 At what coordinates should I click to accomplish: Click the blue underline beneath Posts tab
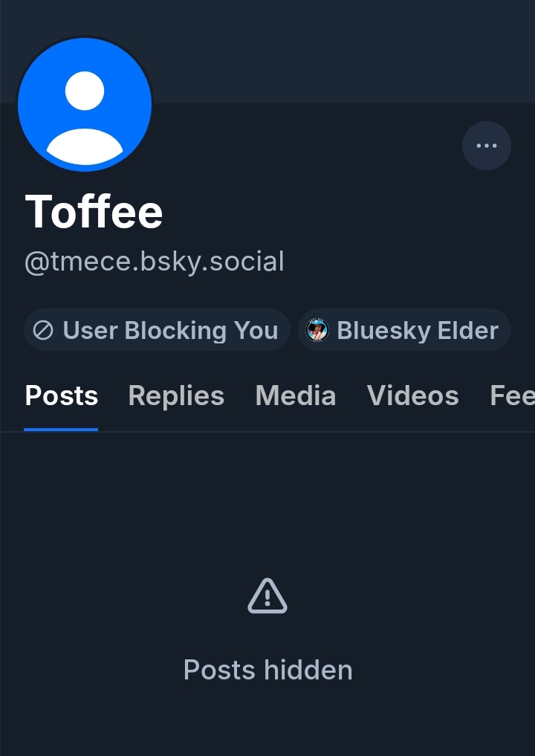61,429
